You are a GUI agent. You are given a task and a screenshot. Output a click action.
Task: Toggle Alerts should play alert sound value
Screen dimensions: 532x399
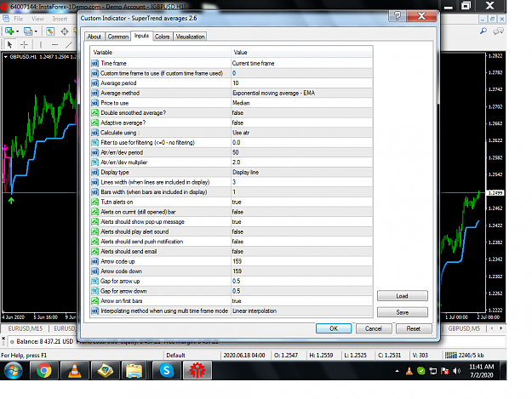pos(302,231)
